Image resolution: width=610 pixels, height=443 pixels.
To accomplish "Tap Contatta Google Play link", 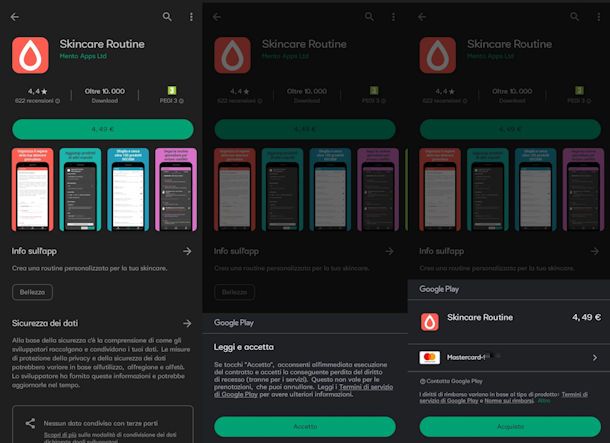I will 451,381.
